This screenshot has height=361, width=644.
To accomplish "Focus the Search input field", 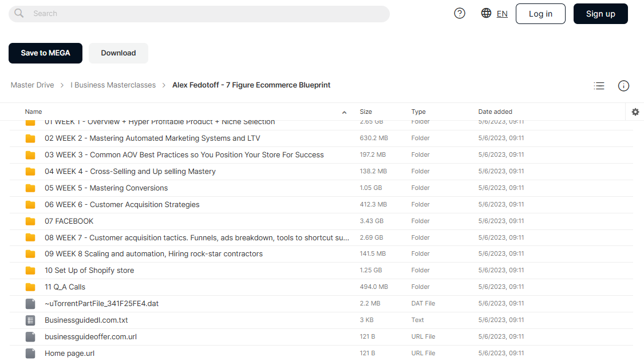I will 199,14.
